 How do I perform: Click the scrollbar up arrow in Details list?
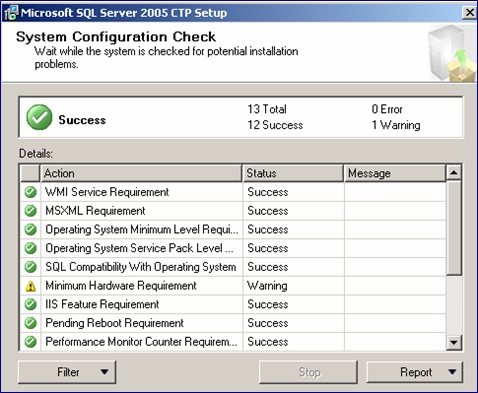(454, 173)
